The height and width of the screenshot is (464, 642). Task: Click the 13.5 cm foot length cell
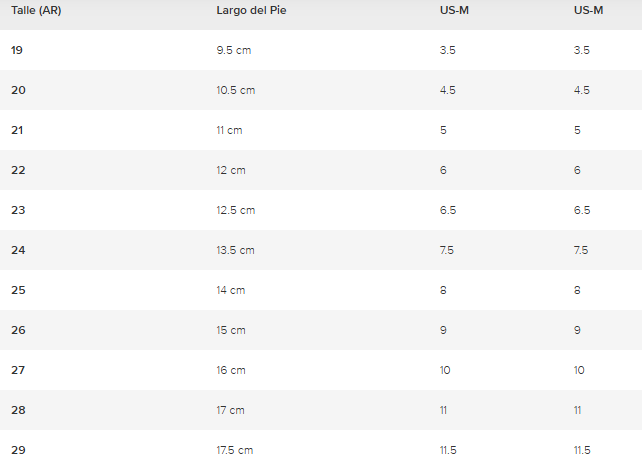click(235, 250)
